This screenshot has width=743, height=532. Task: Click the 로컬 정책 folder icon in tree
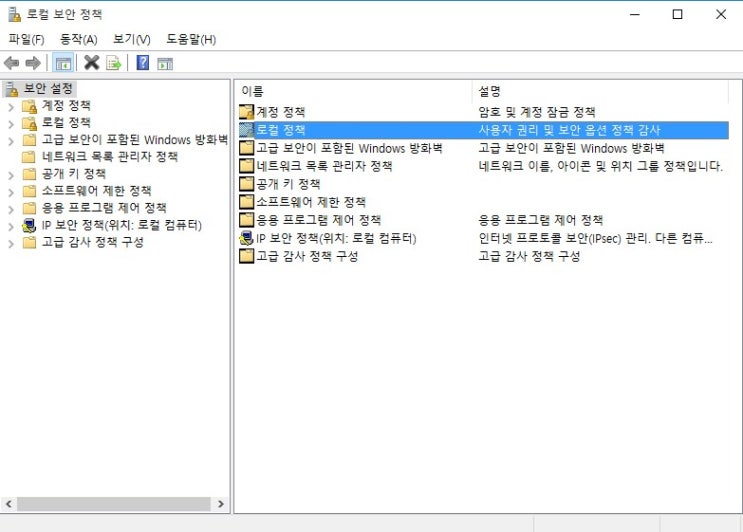tap(29, 123)
